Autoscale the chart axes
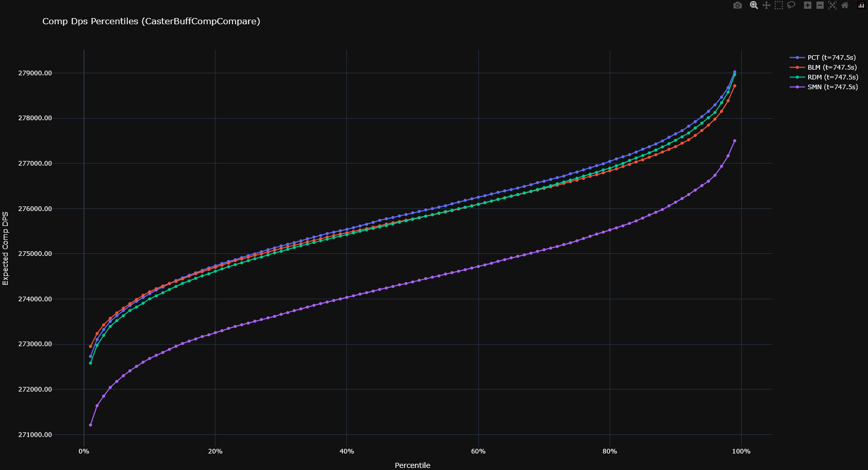This screenshot has height=470, width=868. pos(832,5)
